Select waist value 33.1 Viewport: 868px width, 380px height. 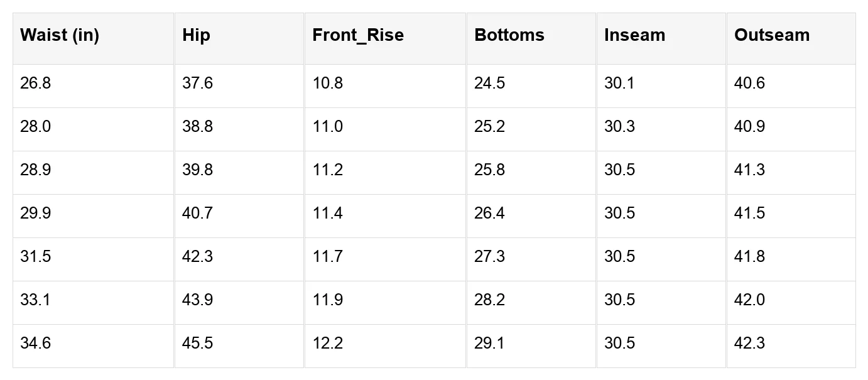tap(35, 300)
